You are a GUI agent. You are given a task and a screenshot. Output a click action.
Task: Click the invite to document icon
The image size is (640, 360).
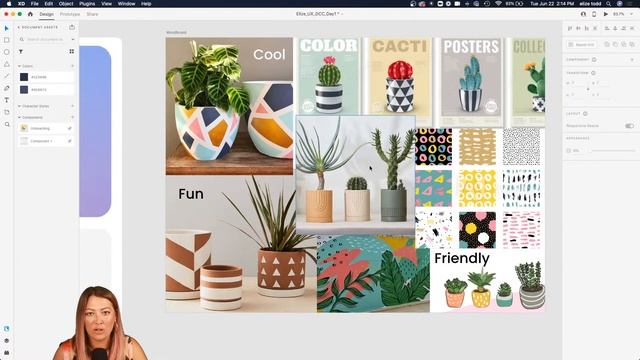tap(583, 14)
